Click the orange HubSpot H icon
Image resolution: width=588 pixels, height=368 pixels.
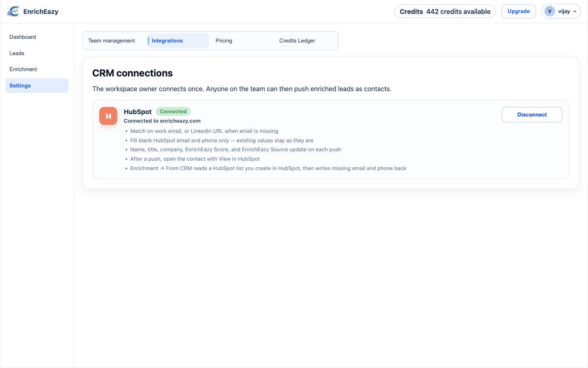coord(108,116)
